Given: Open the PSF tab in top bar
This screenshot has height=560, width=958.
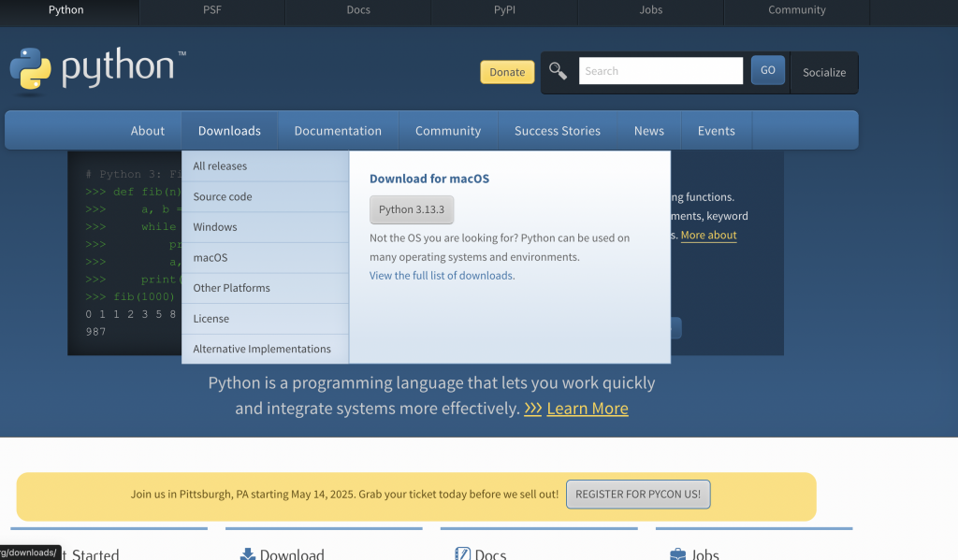Looking at the screenshot, I should coord(212,9).
